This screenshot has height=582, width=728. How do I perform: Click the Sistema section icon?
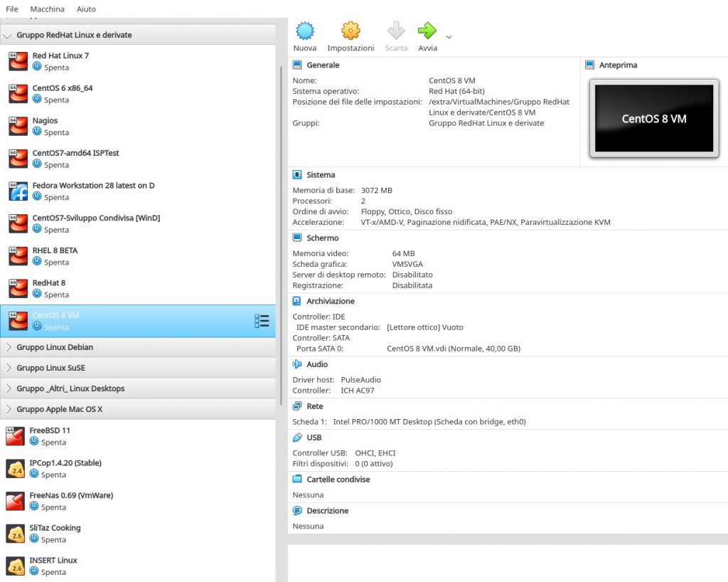point(297,174)
